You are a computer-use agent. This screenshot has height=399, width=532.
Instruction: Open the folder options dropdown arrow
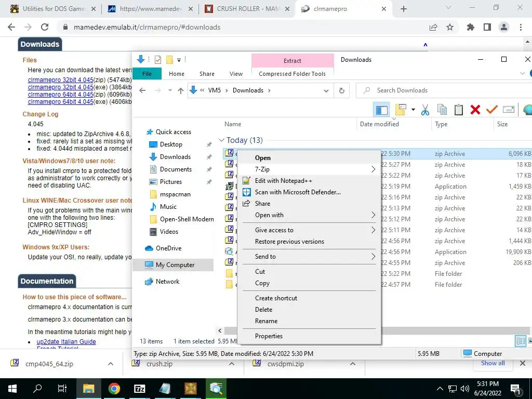(x=413, y=109)
